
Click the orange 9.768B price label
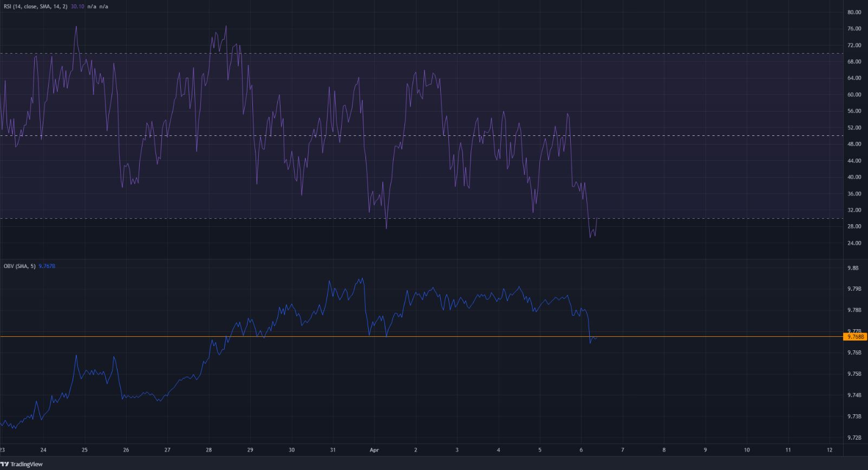pyautogui.click(x=856, y=337)
